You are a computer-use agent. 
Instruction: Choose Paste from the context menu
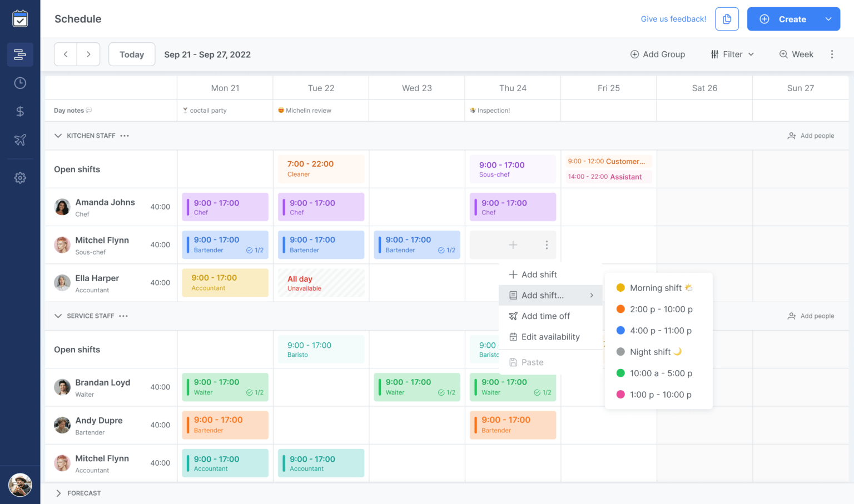point(532,362)
